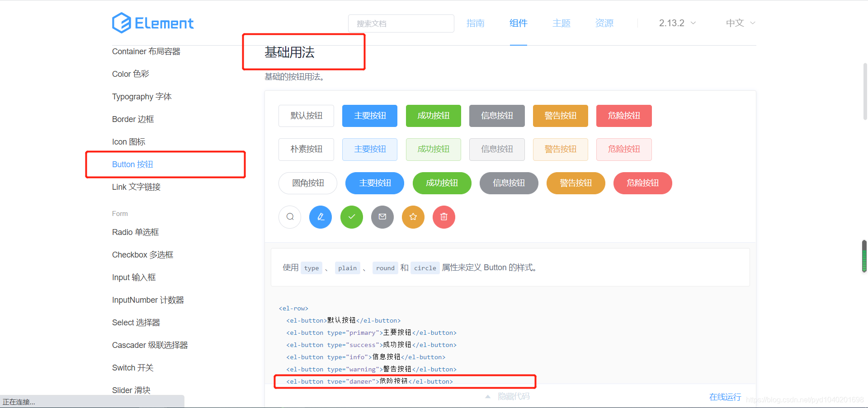
Task: Open Checkbox 多选框 in sidebar
Action: pyautogui.click(x=143, y=255)
